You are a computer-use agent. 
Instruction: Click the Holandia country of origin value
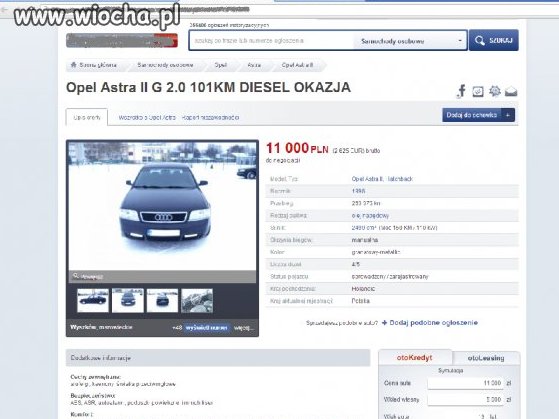[x=363, y=288]
